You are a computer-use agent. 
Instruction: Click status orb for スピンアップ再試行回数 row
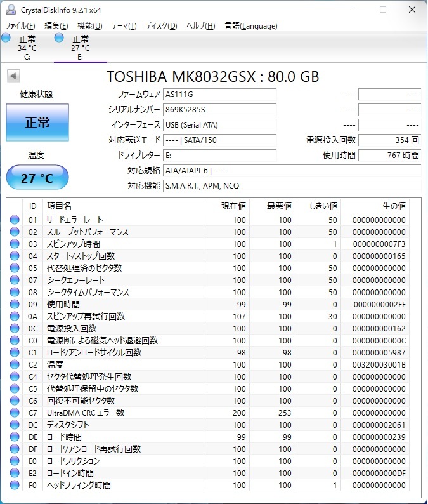coord(15,316)
